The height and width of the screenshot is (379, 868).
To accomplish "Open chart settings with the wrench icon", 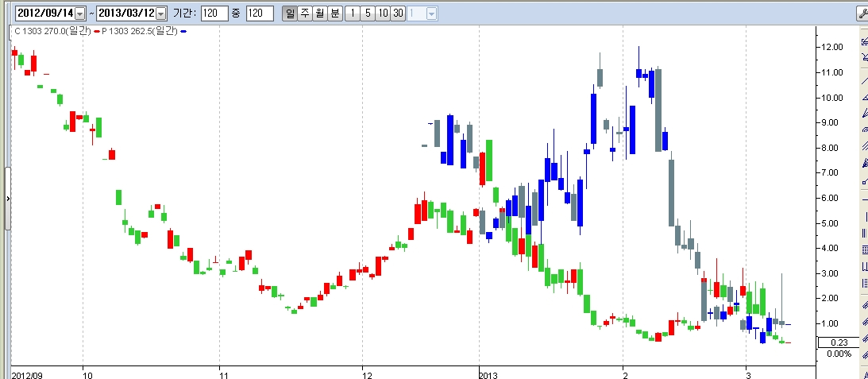I will [862, 14].
